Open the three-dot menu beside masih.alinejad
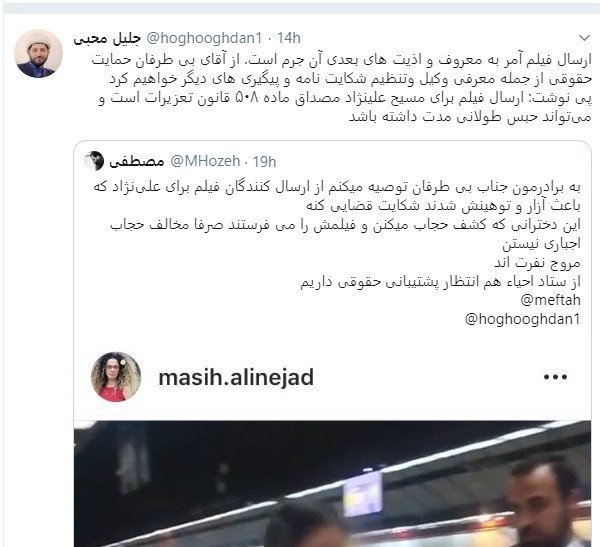600x547 pixels. coord(555,377)
